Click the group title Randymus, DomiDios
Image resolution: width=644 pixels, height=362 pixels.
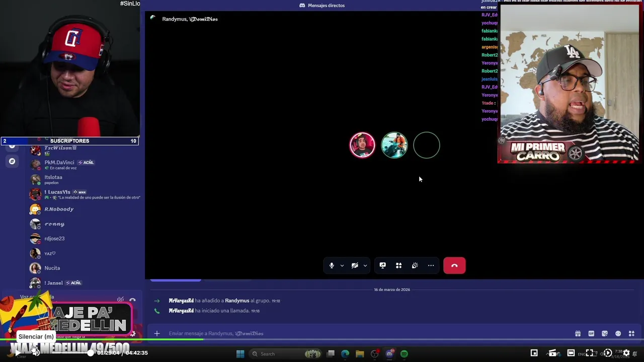click(190, 19)
